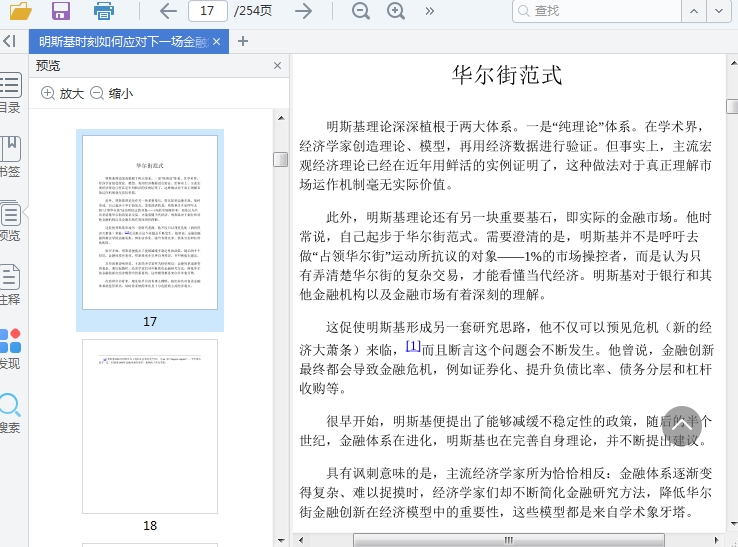738x547 pixels.
Task: Open the 目录 table of contents panel
Action: point(10,93)
